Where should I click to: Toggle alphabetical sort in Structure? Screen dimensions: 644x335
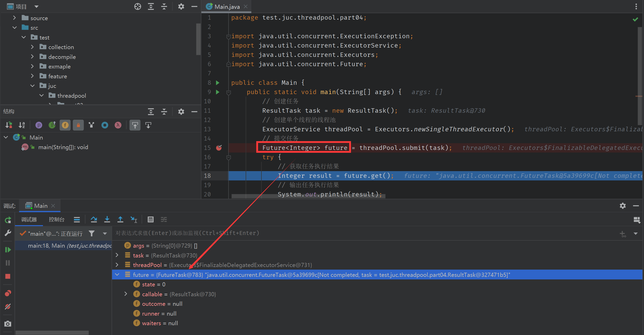(x=22, y=125)
